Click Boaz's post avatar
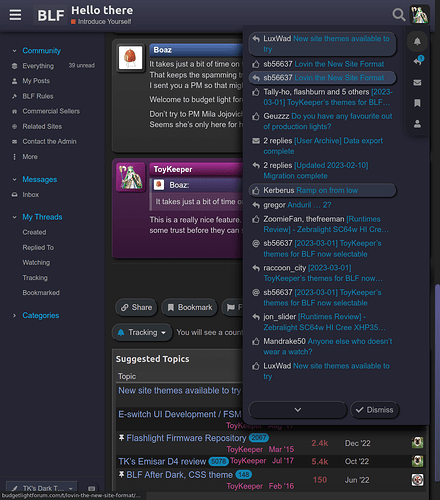The image size is (440, 500). [x=131, y=58]
